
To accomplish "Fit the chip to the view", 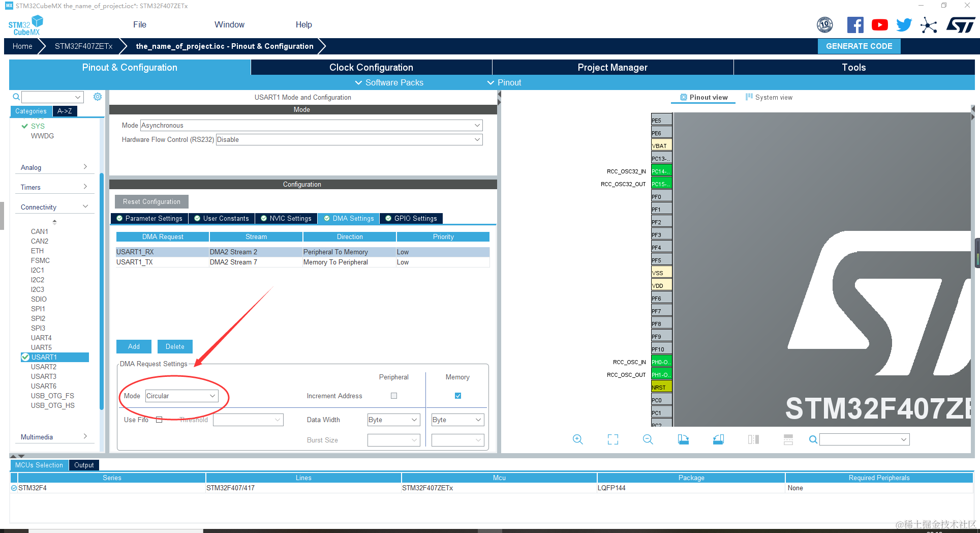I will coord(613,439).
